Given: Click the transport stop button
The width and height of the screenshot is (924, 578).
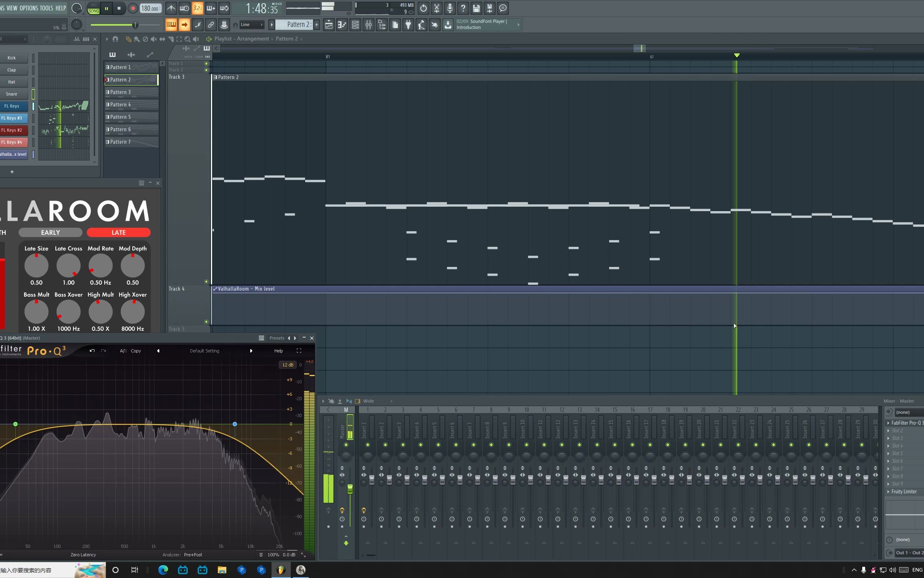Looking at the screenshot, I should (x=119, y=8).
